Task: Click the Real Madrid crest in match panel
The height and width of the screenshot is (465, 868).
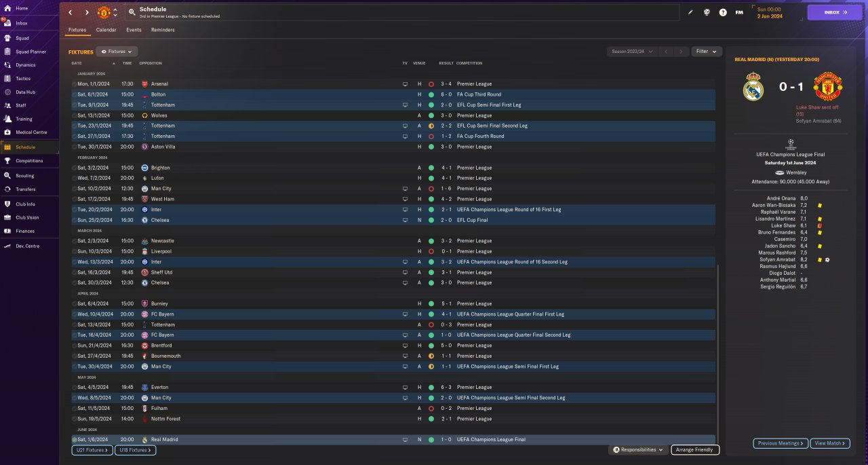Action: click(x=753, y=87)
